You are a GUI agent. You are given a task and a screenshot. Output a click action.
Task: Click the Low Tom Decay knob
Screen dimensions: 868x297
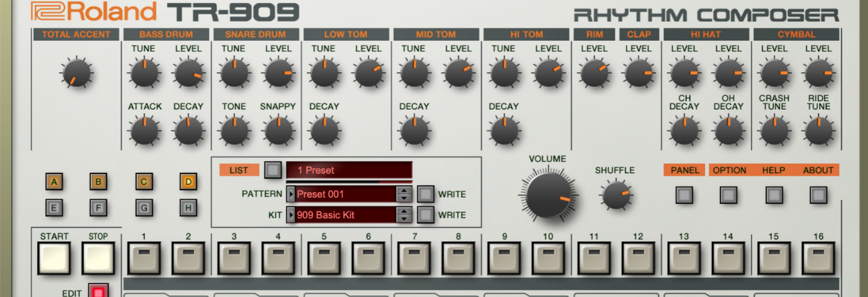324,131
